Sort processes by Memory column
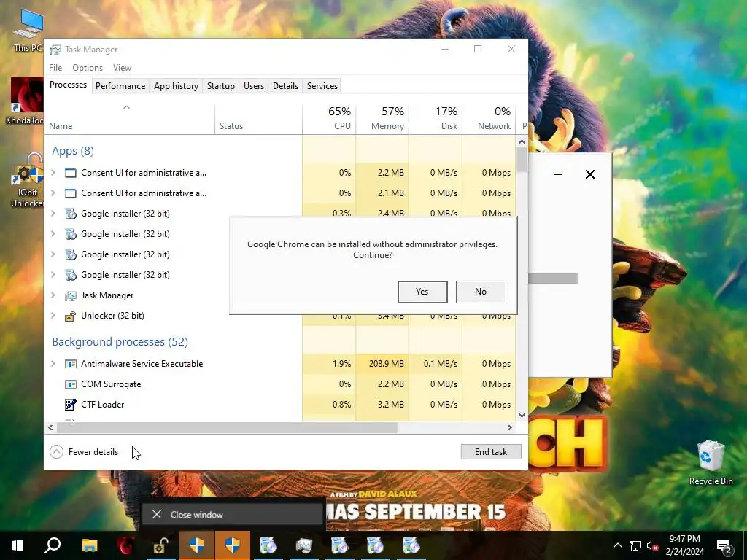Screen dimensions: 747x560 382,118
